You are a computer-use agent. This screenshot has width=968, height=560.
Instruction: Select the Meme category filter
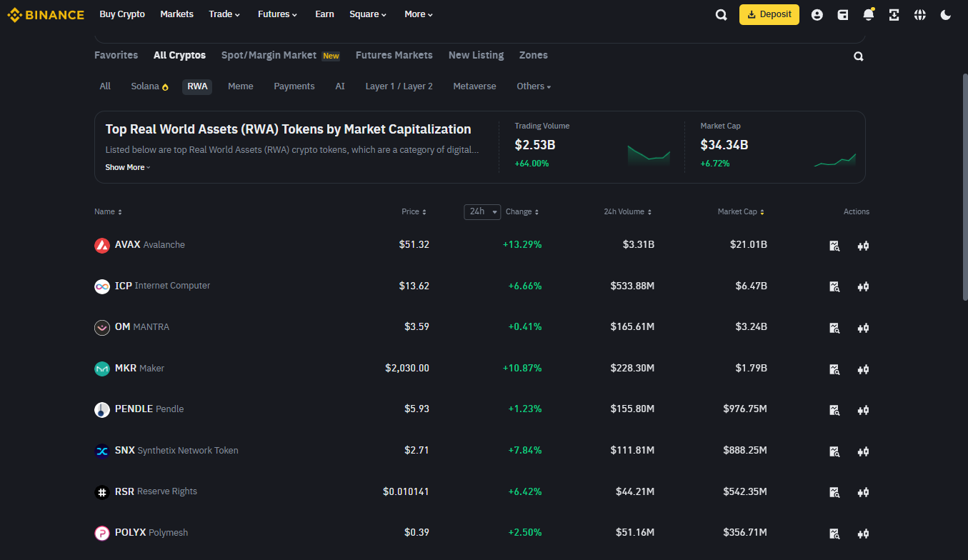241,86
